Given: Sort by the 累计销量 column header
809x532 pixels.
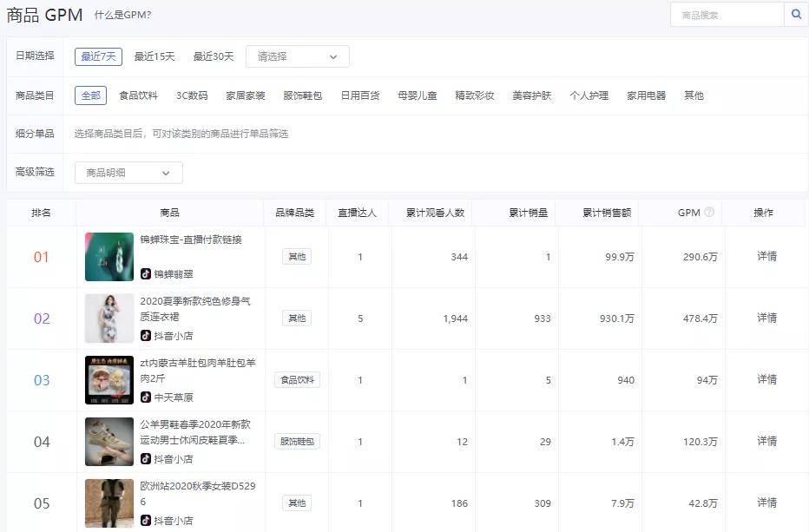Looking at the screenshot, I should coord(528,213).
